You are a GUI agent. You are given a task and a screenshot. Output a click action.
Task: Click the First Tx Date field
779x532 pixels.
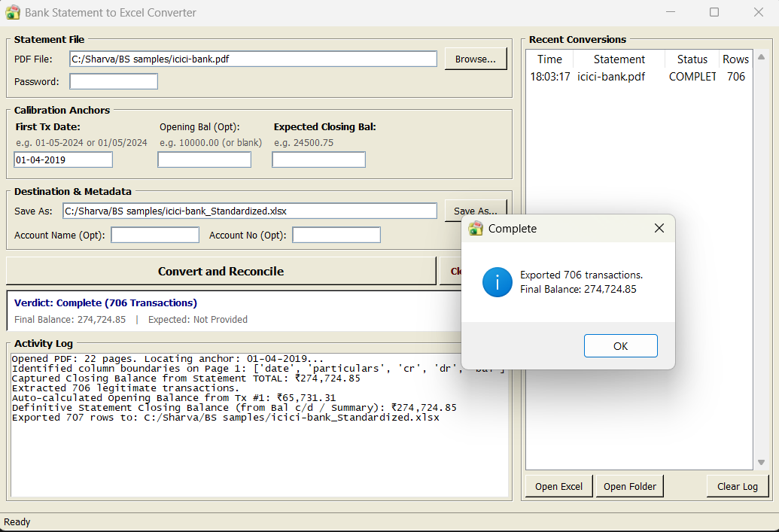pos(63,160)
